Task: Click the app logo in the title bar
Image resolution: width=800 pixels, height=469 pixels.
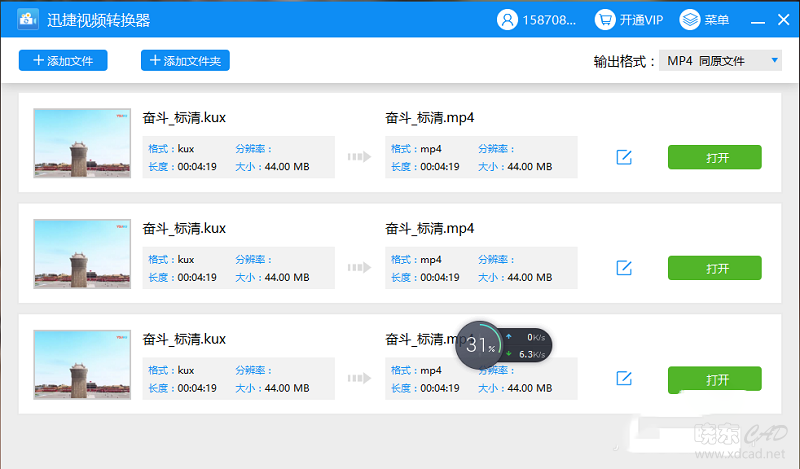Action: point(28,19)
